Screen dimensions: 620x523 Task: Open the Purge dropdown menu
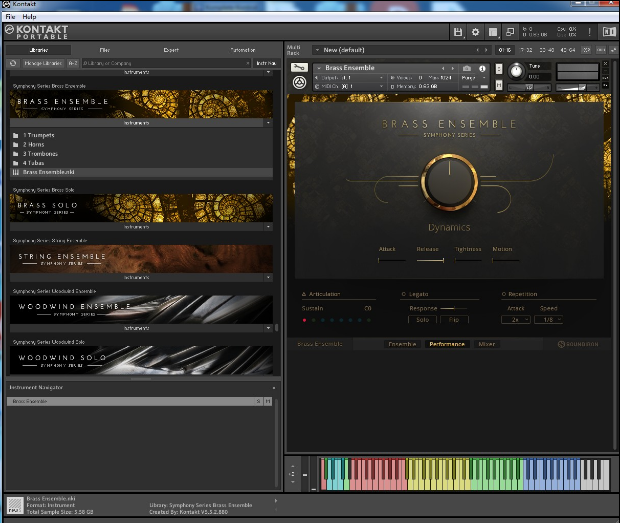click(473, 78)
